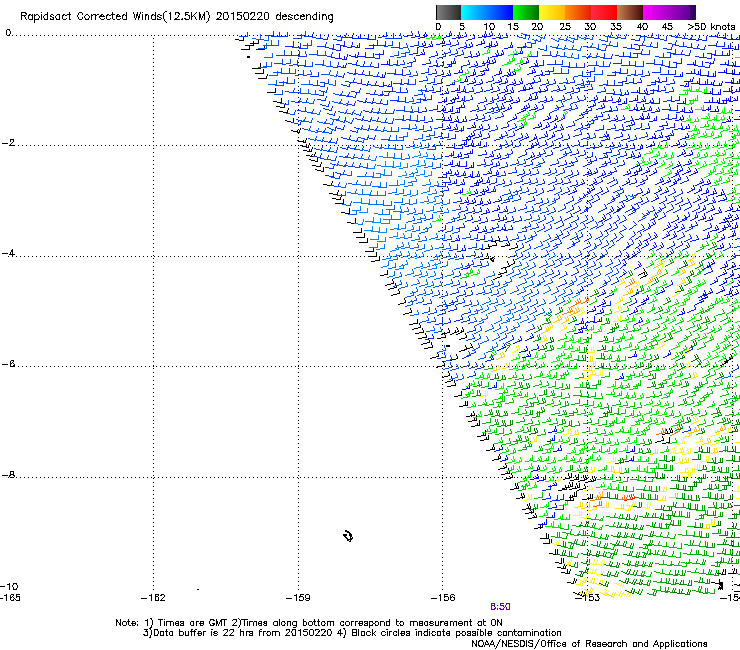Click the plot title 'Rapidscat Corrected Winds(12.5KM)'
Viewport: 740px width, 650px height.
(x=115, y=17)
